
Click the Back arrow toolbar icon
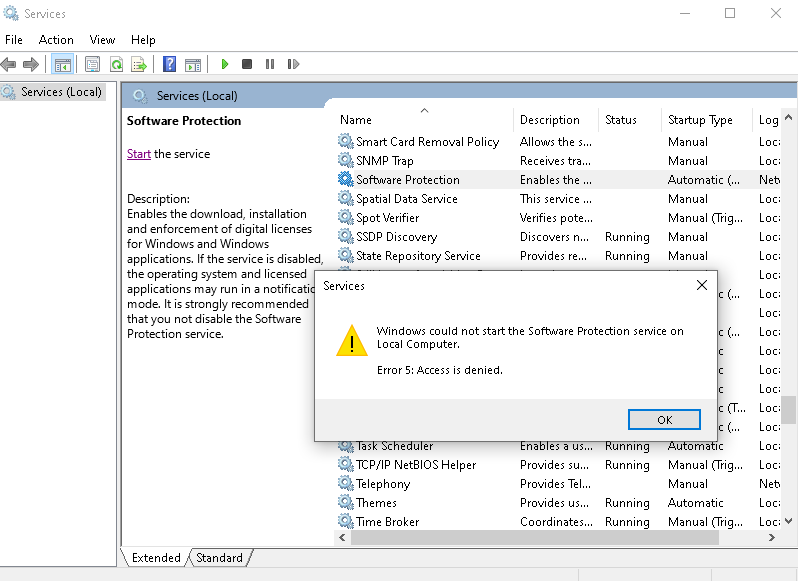pos(9,64)
